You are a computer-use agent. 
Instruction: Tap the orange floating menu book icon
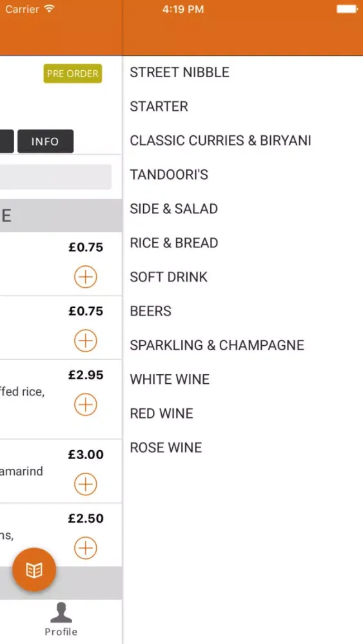coord(34,570)
